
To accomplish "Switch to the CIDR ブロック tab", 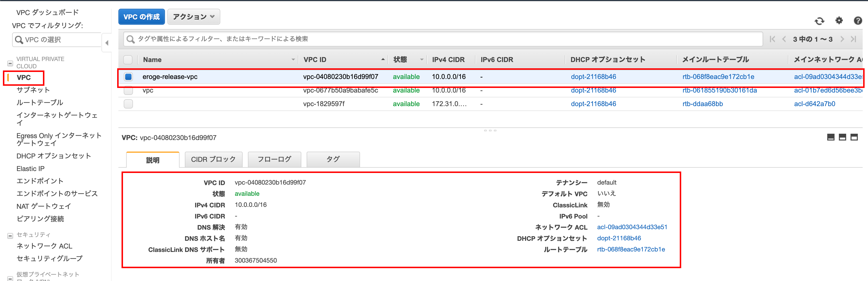I will tap(213, 159).
